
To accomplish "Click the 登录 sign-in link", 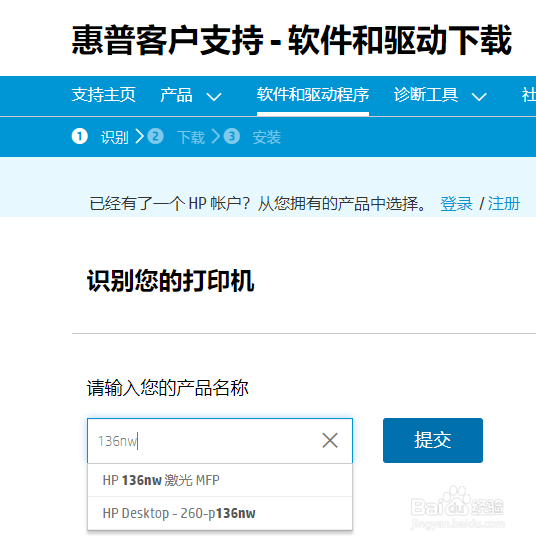I will [x=456, y=204].
